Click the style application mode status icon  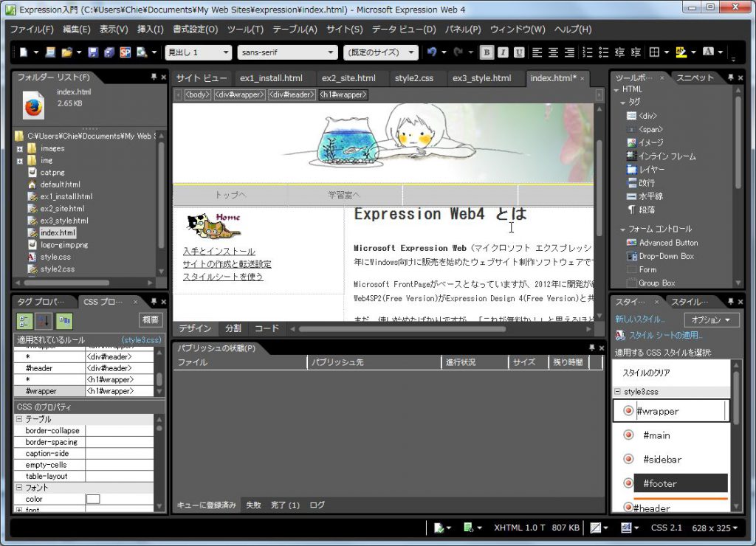(626, 528)
